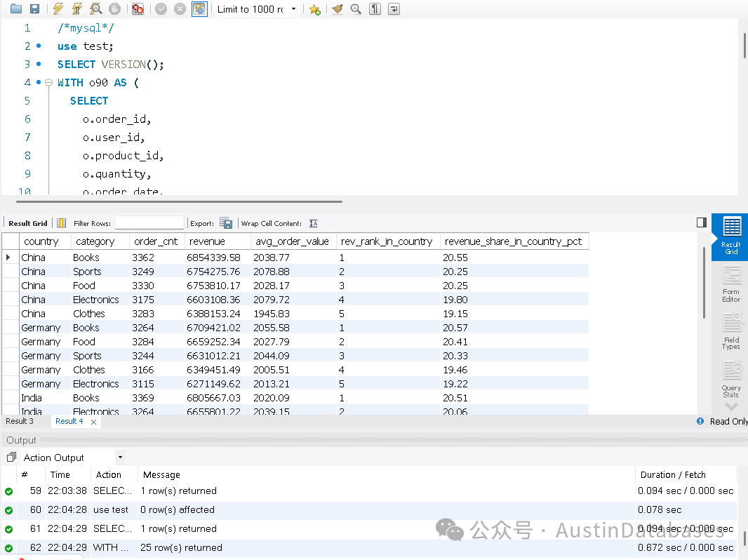Click the avg_order_value column header

tap(293, 241)
